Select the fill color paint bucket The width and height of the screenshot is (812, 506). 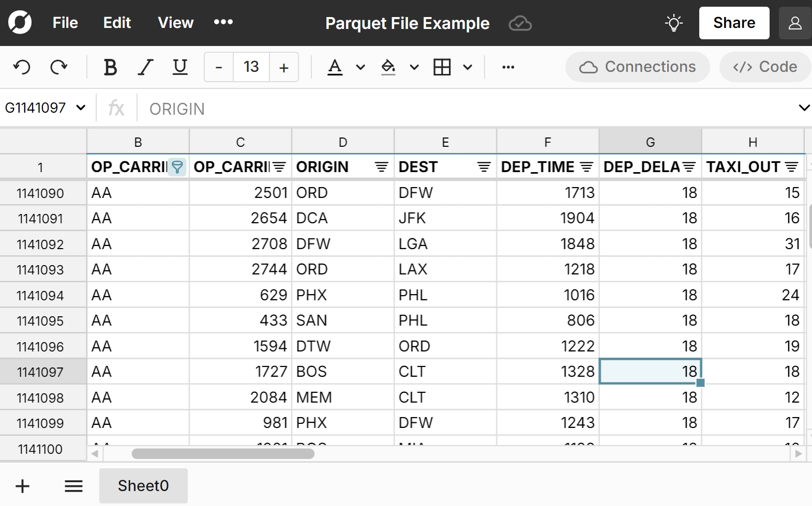[388, 67]
